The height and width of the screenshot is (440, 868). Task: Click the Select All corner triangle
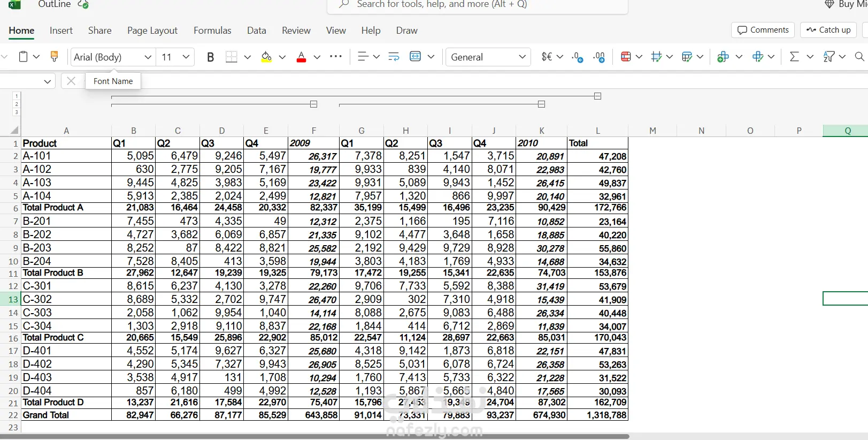tap(14, 130)
